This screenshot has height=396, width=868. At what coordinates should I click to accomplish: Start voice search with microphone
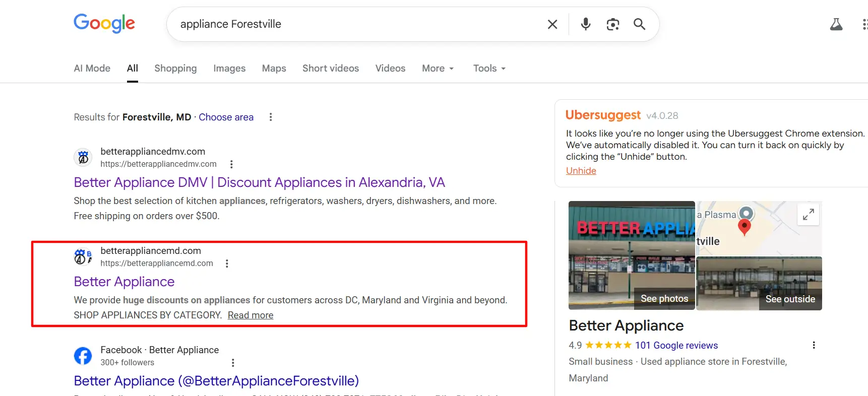point(585,24)
